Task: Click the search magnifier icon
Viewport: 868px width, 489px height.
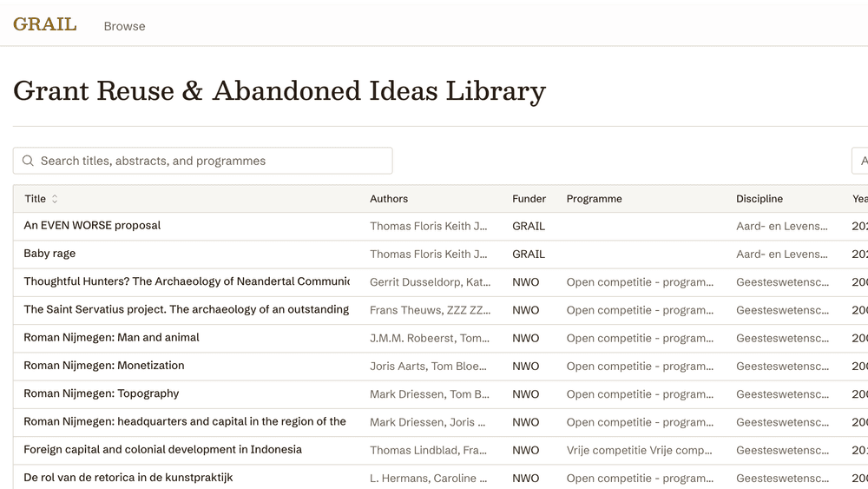Action: point(28,161)
